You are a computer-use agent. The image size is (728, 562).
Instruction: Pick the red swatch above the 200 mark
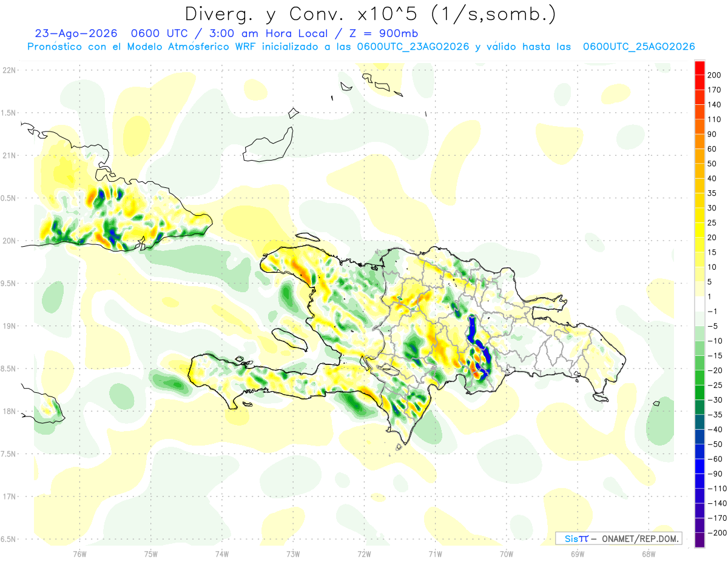pos(699,68)
